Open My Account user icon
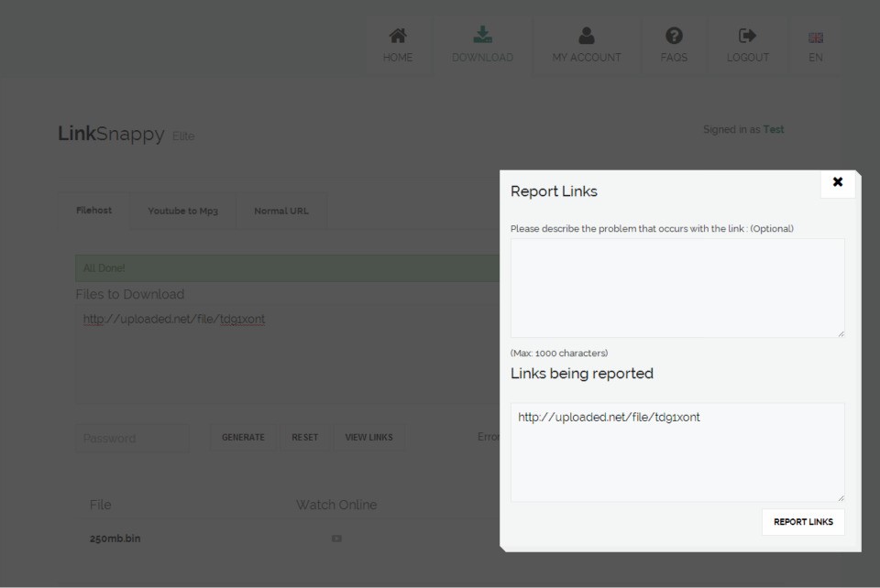Image resolution: width=880 pixels, height=588 pixels. pyautogui.click(x=587, y=36)
